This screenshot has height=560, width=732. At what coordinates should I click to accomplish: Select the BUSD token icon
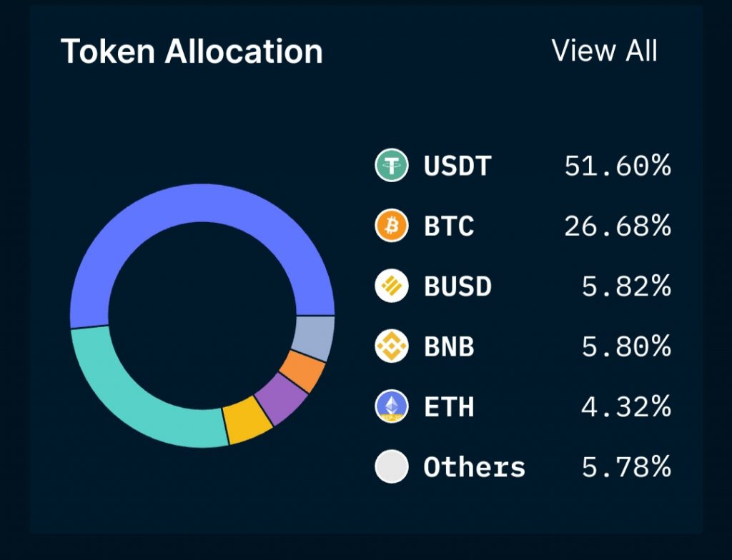click(391, 287)
